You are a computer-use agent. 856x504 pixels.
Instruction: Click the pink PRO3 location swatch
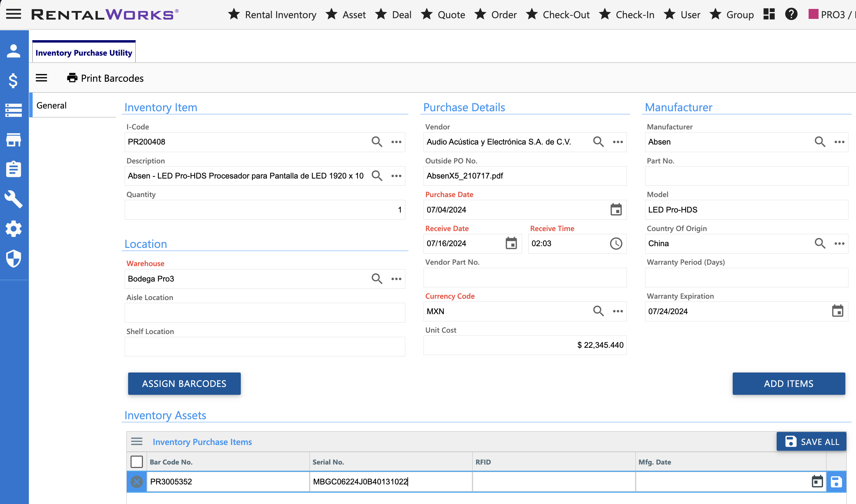point(813,14)
